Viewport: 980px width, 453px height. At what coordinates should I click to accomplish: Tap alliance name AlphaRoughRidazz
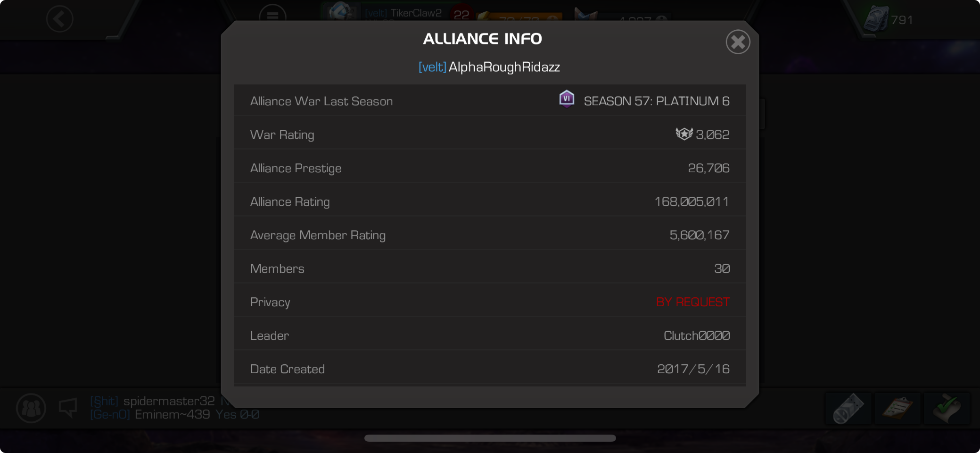pyautogui.click(x=504, y=67)
